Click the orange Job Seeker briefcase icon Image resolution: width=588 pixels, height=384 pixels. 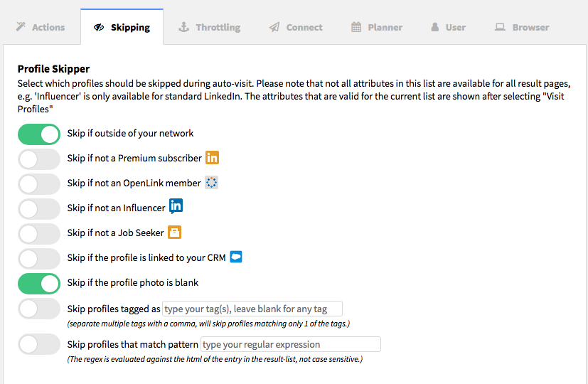tap(174, 233)
